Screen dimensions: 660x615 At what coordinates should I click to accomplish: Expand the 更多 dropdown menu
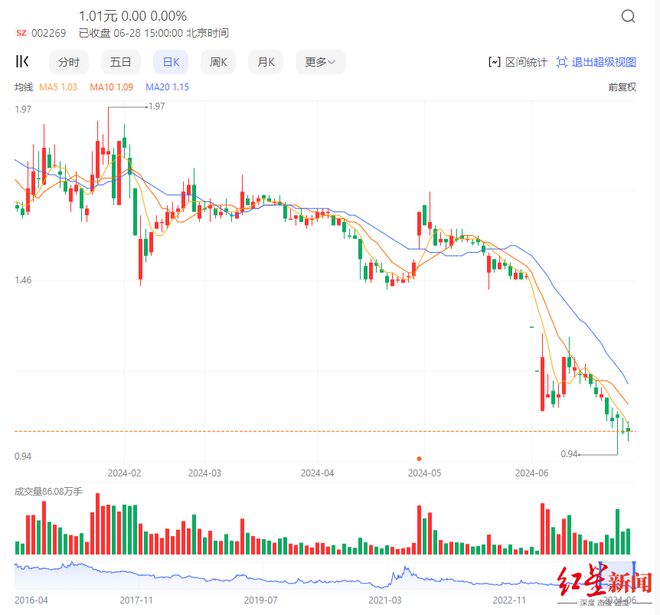tap(320, 62)
